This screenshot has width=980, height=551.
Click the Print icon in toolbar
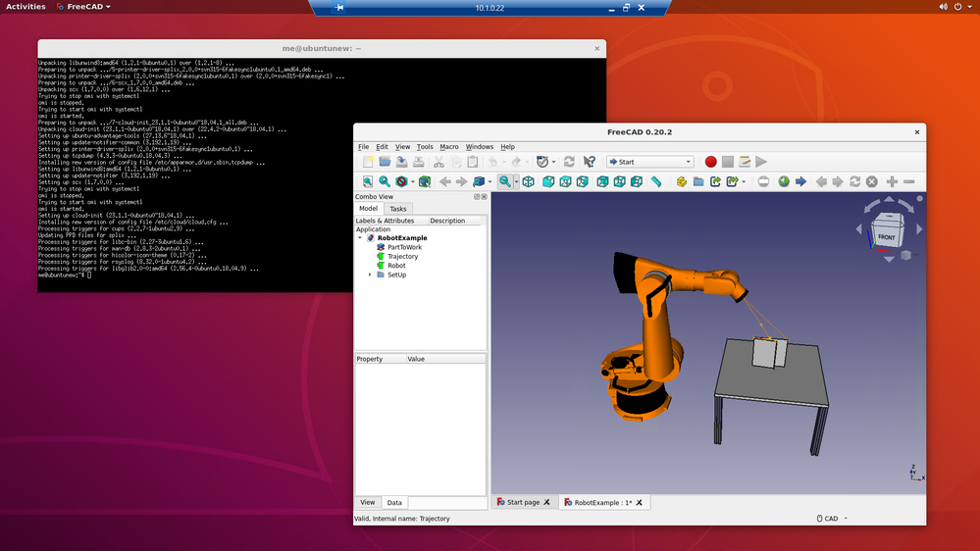coord(418,162)
